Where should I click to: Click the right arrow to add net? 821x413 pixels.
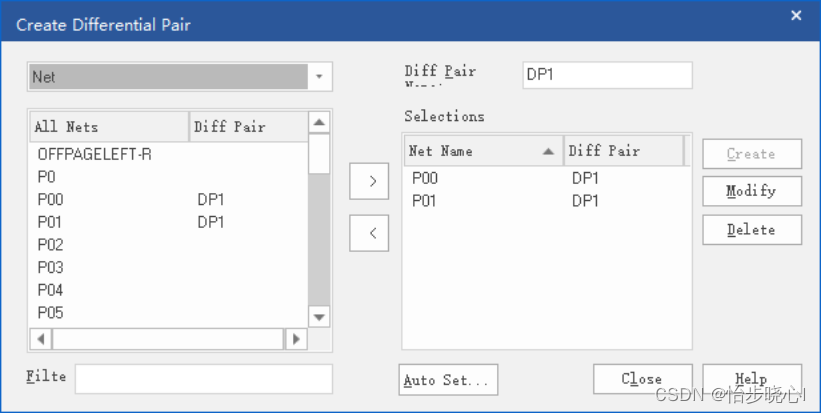point(372,181)
